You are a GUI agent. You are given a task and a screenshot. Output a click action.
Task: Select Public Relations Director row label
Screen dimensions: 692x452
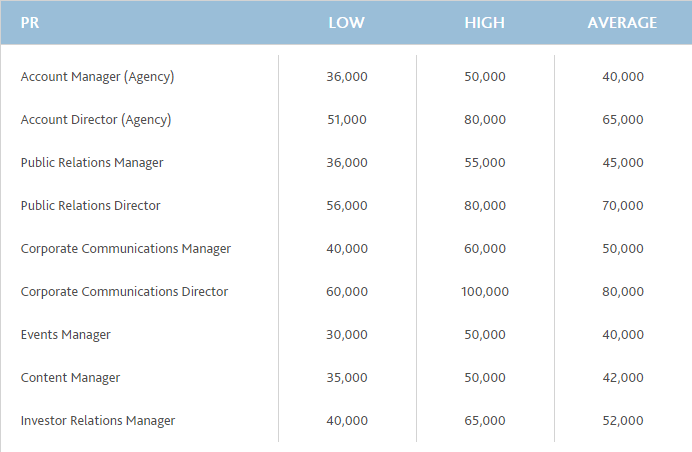tap(90, 206)
